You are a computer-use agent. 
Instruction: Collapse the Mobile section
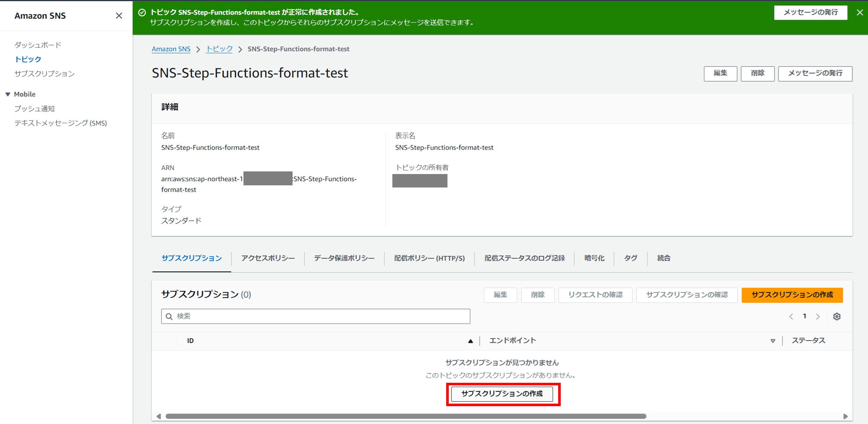(8, 94)
